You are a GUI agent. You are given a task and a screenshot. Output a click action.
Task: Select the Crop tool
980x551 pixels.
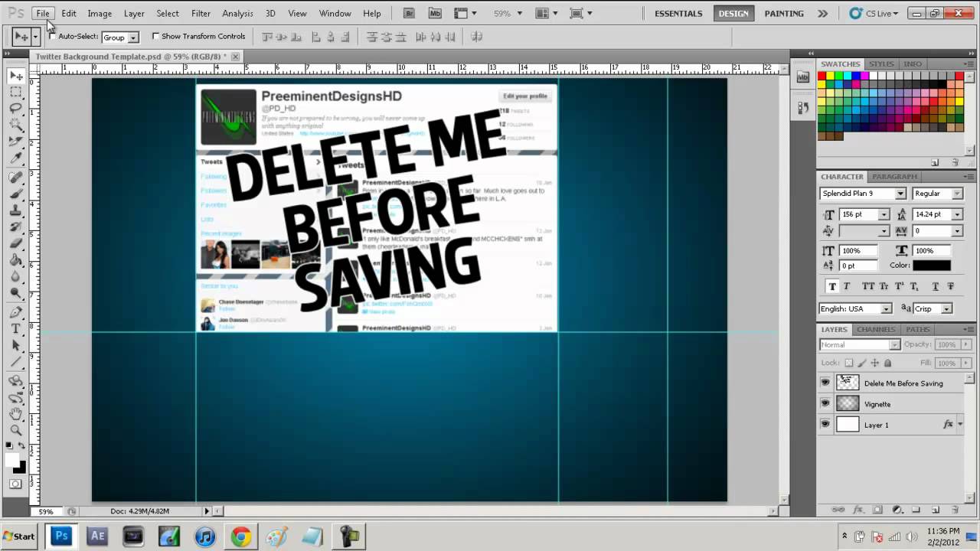click(15, 141)
